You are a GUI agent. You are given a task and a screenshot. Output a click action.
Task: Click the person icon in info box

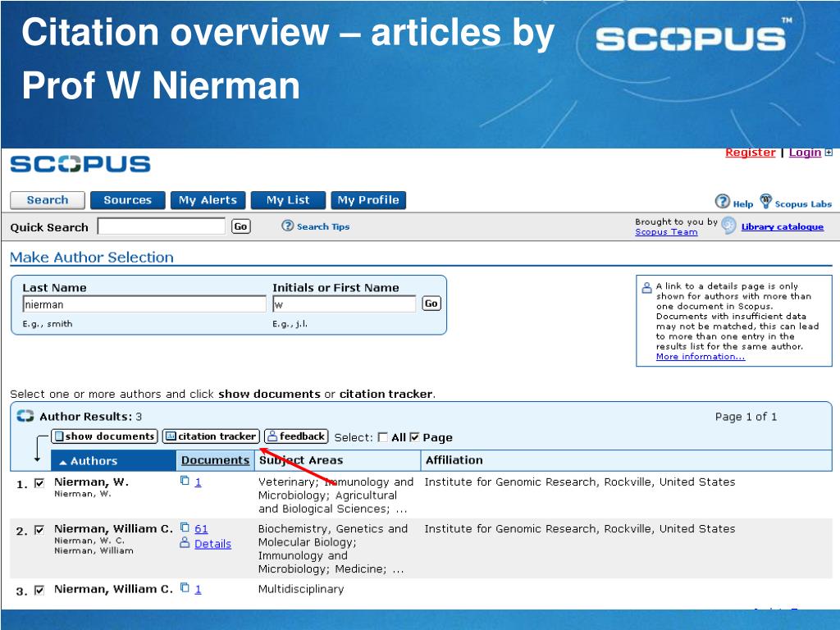(646, 288)
